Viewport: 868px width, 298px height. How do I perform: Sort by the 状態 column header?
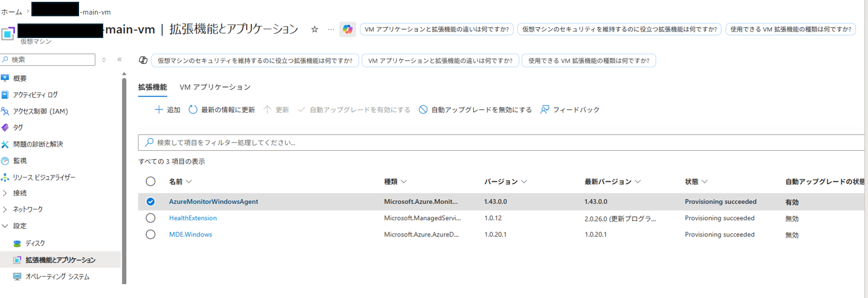[x=696, y=182]
